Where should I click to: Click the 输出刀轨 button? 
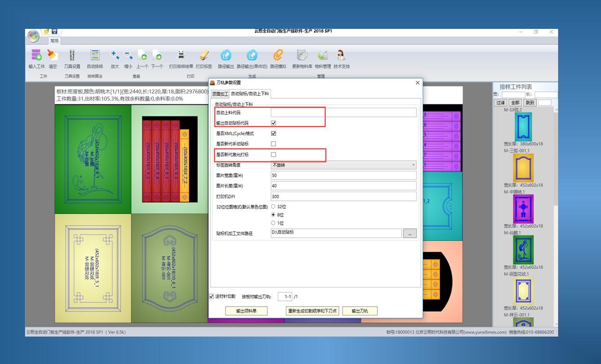click(x=360, y=311)
